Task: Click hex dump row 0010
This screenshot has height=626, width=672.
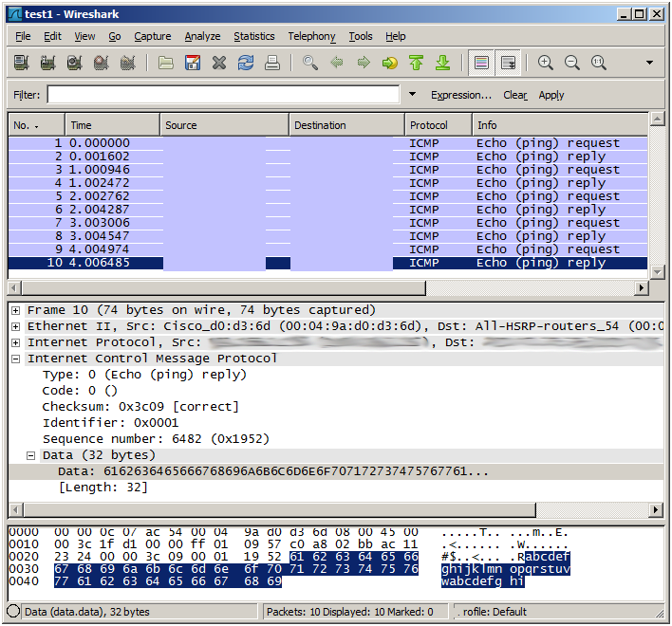Action: click(x=288, y=544)
